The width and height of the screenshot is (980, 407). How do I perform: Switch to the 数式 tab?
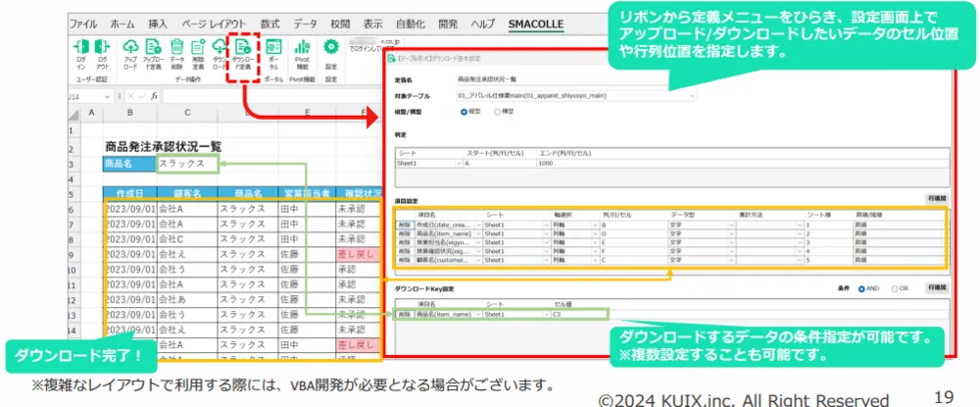(x=270, y=25)
